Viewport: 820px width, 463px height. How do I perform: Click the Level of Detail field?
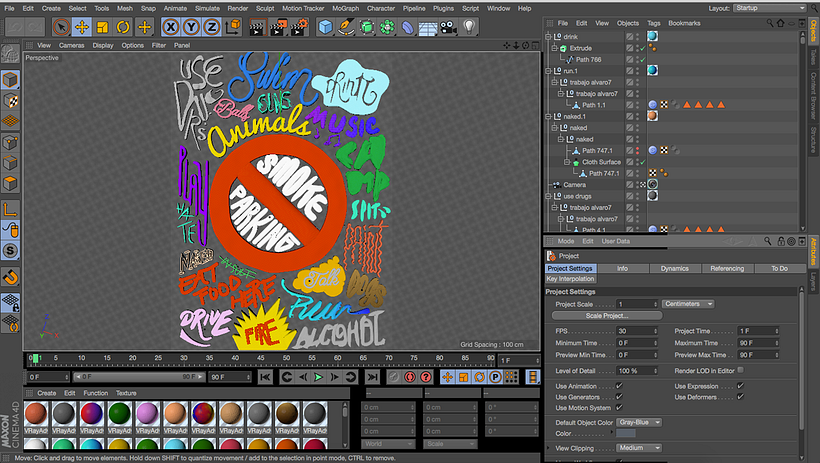pos(637,370)
